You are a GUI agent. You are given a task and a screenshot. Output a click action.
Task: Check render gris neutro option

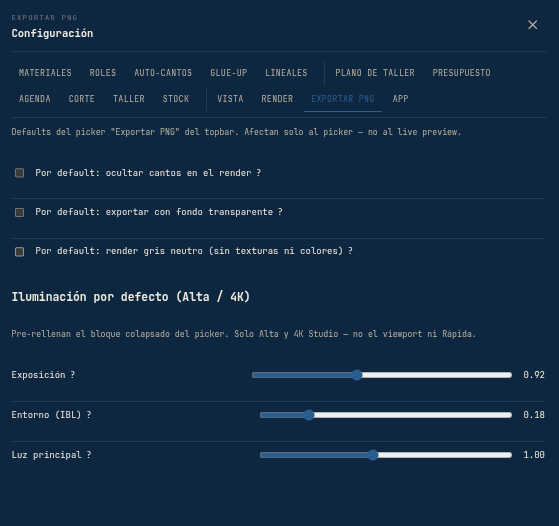(x=20, y=252)
